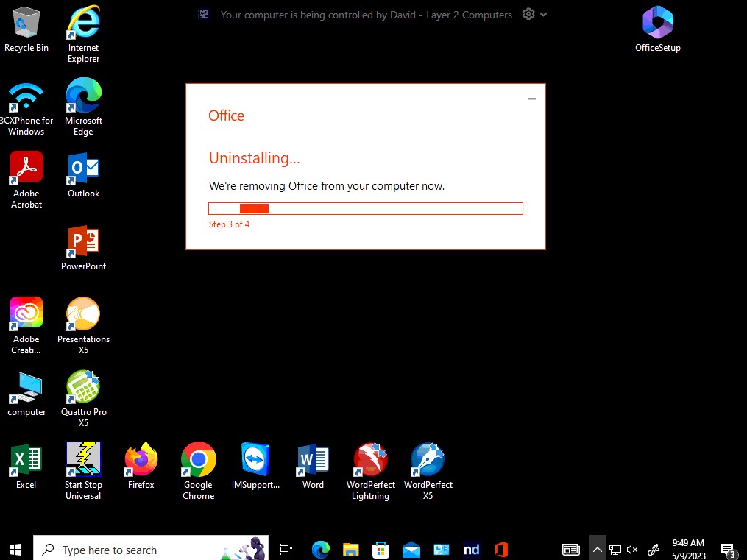The width and height of the screenshot is (747, 560).
Task: Click the taskbar search box
Action: (x=151, y=549)
